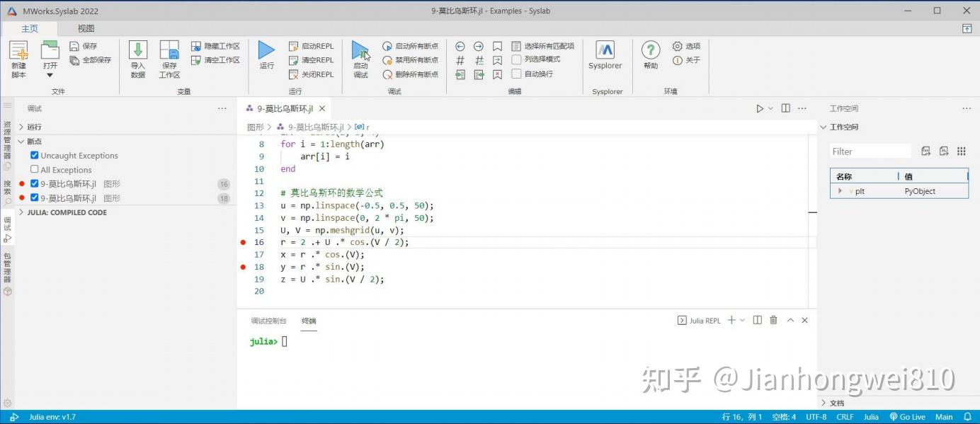
Task: Delete the terminal with trash icon
Action: tap(774, 321)
